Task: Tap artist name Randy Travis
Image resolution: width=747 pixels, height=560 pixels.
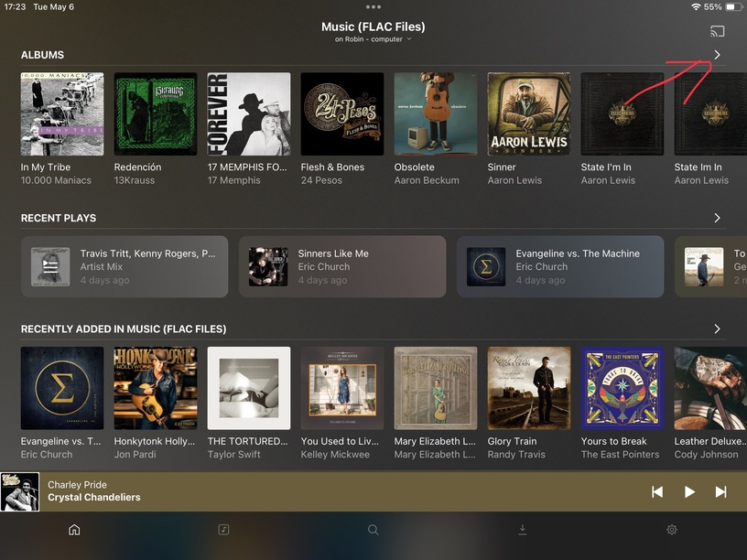Action: pyautogui.click(x=516, y=454)
